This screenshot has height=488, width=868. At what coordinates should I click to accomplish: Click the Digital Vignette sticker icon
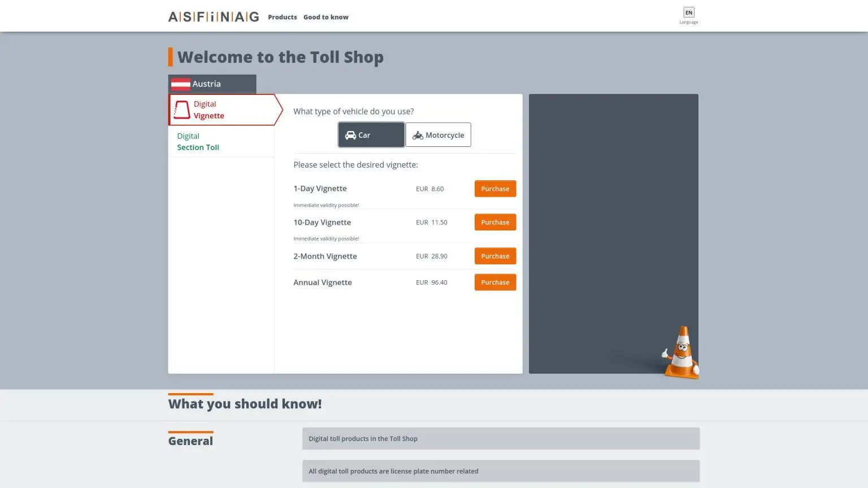(x=181, y=110)
